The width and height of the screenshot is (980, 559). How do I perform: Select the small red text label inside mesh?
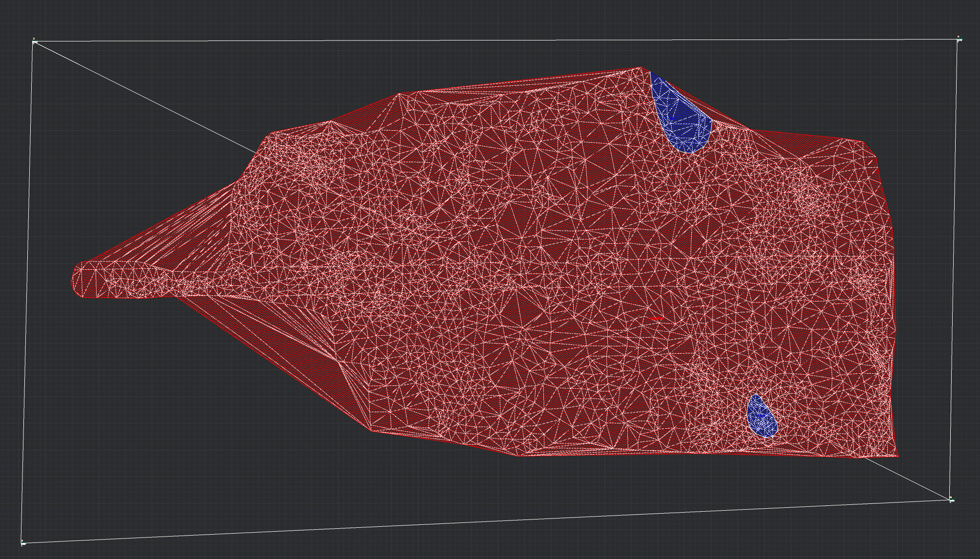click(656, 319)
